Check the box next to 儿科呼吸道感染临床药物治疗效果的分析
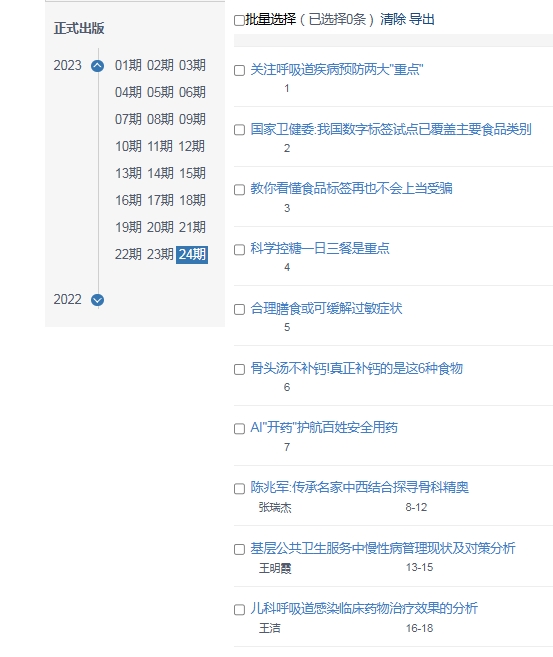This screenshot has width=553, height=657. (x=239, y=610)
